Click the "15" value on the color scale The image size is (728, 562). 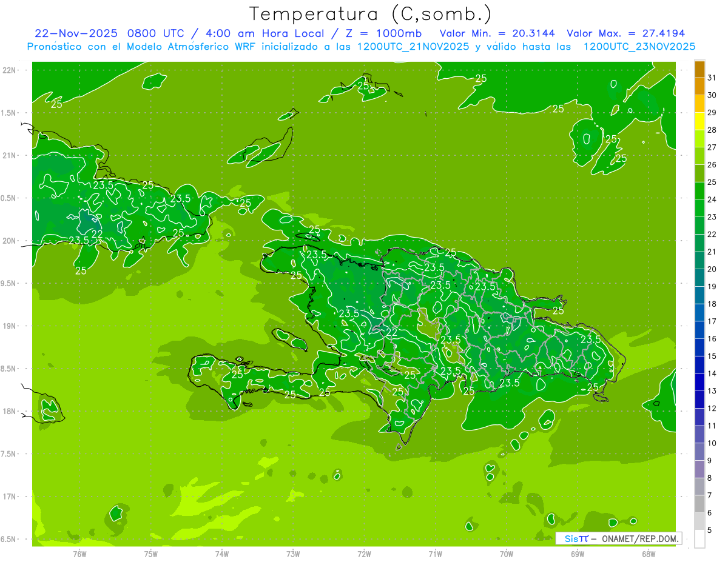click(712, 356)
